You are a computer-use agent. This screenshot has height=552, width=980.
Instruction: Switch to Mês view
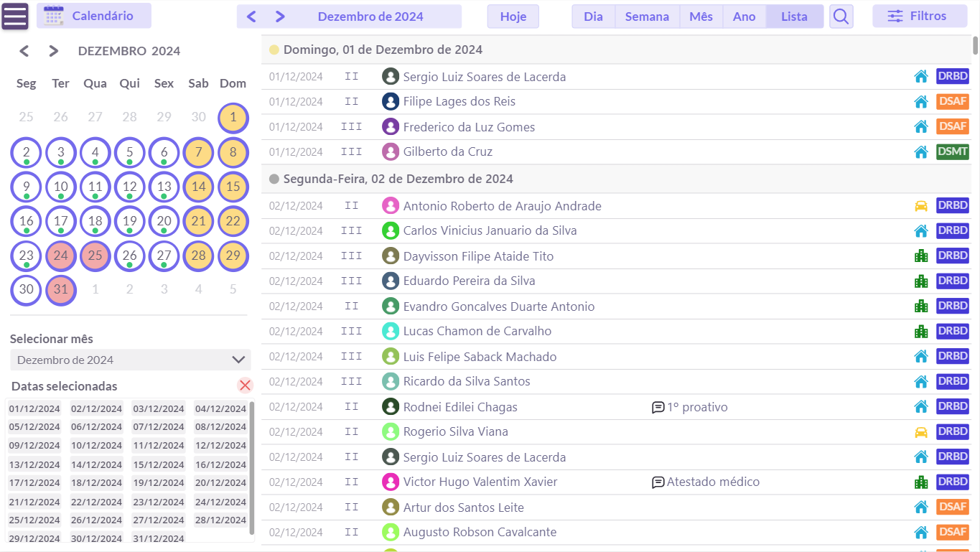pos(701,17)
